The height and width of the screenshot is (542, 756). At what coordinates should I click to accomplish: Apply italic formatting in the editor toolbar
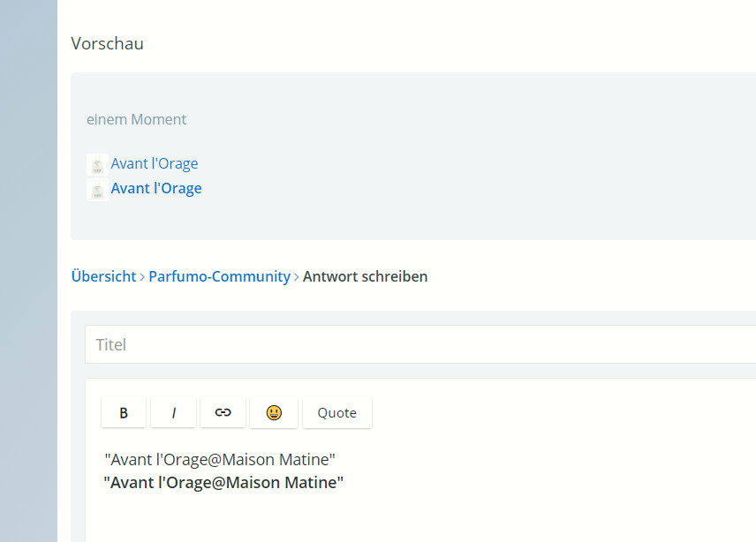[x=174, y=412]
